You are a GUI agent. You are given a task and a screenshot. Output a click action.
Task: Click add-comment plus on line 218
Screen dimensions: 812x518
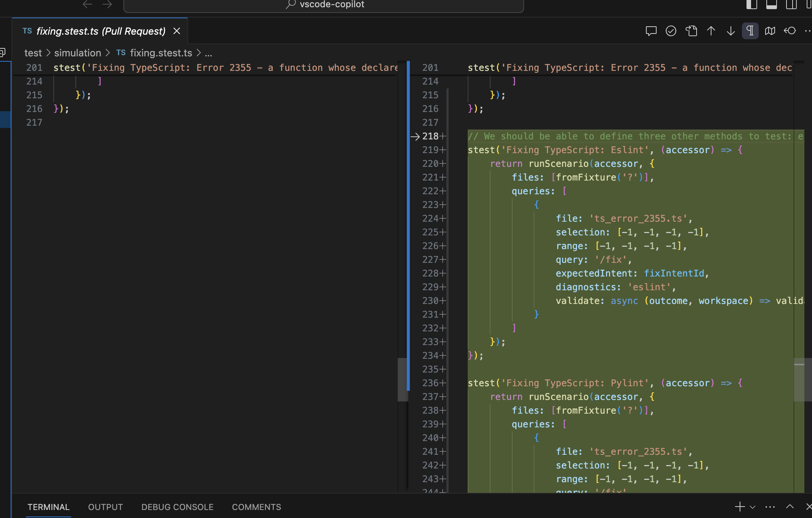[x=443, y=136]
